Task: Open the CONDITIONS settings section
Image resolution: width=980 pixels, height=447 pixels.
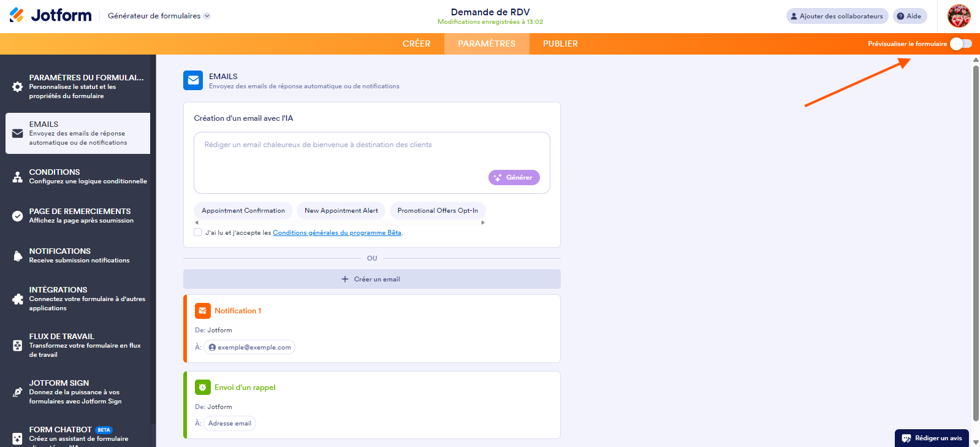Action: click(78, 177)
